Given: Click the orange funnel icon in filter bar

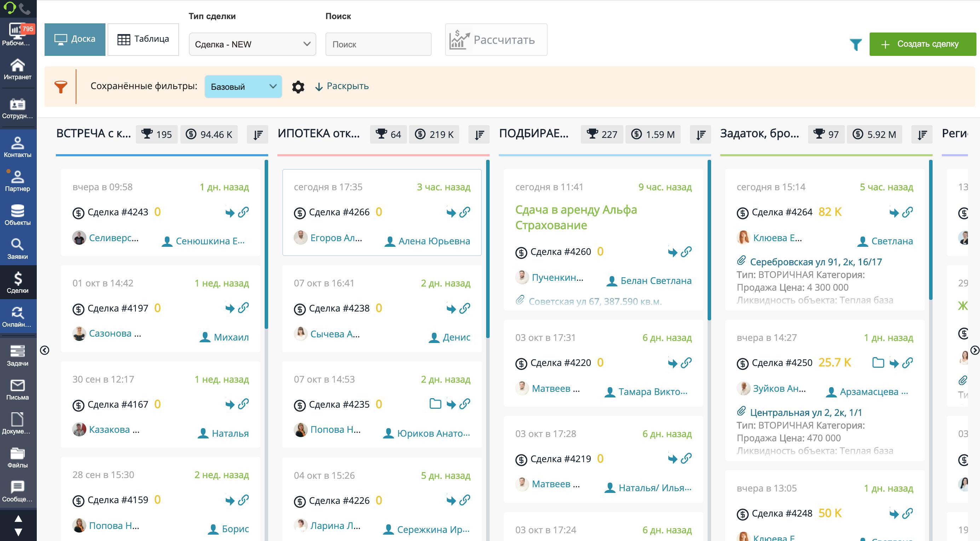Looking at the screenshot, I should click(x=61, y=87).
